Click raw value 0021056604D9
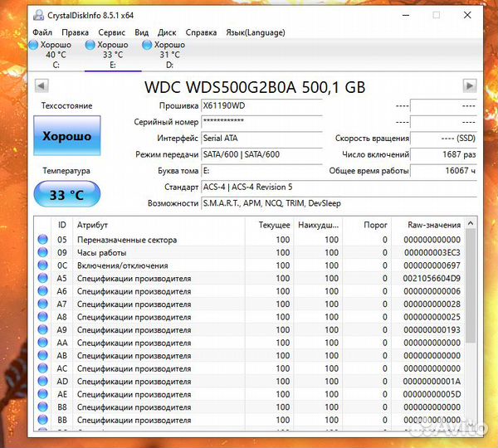 432,278
